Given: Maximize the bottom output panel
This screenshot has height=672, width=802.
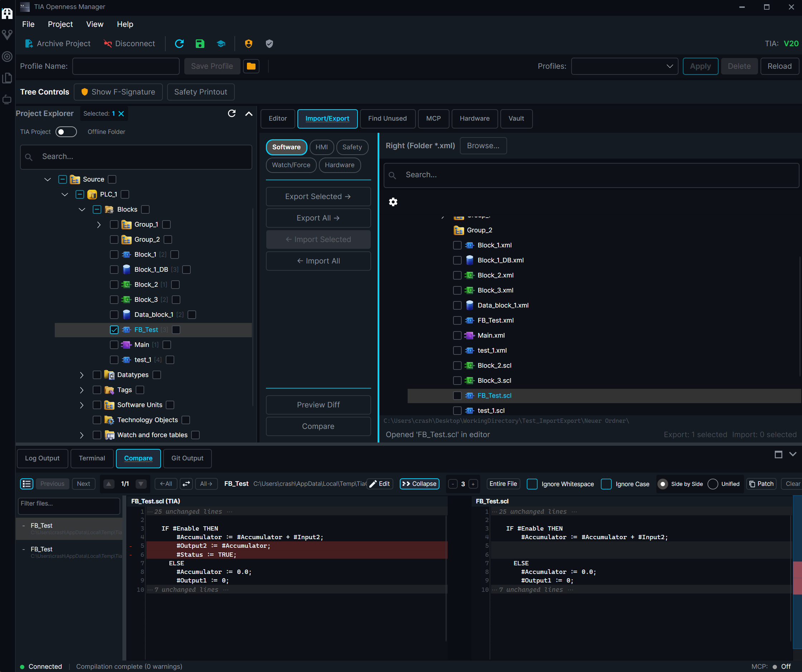Looking at the screenshot, I should pos(778,454).
